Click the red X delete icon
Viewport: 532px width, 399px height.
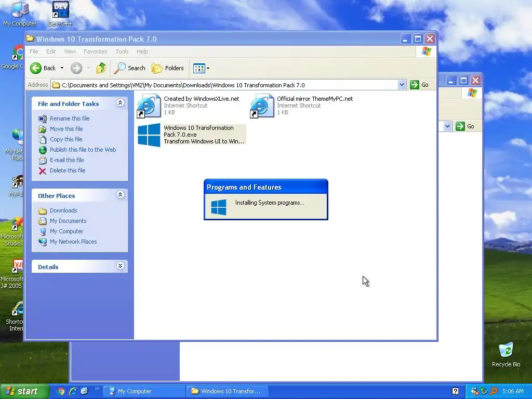click(43, 171)
